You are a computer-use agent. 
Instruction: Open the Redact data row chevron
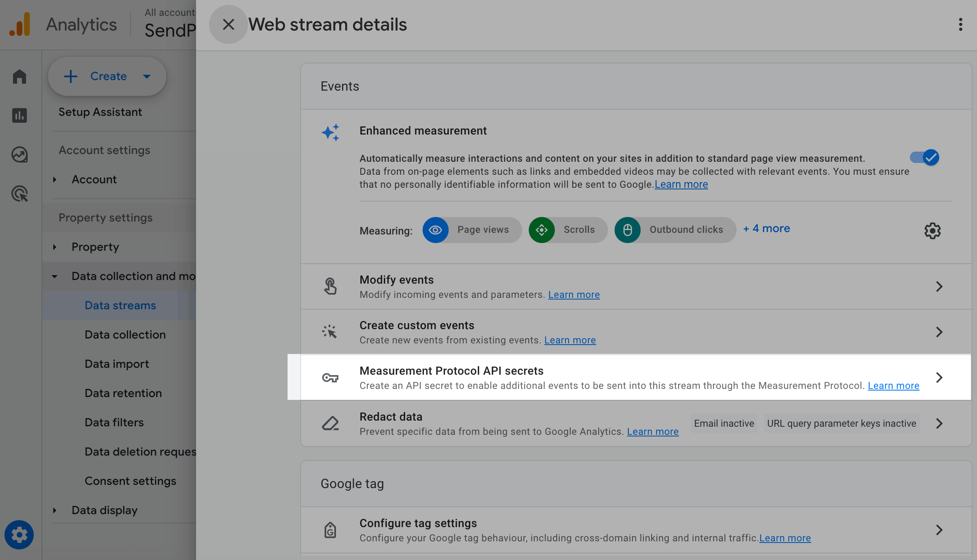pos(939,423)
